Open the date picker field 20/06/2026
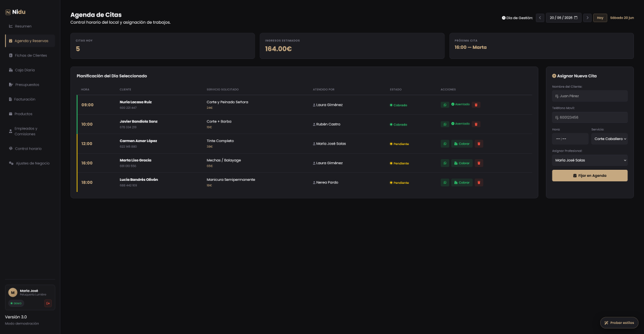This screenshot has width=644, height=334. (x=563, y=18)
